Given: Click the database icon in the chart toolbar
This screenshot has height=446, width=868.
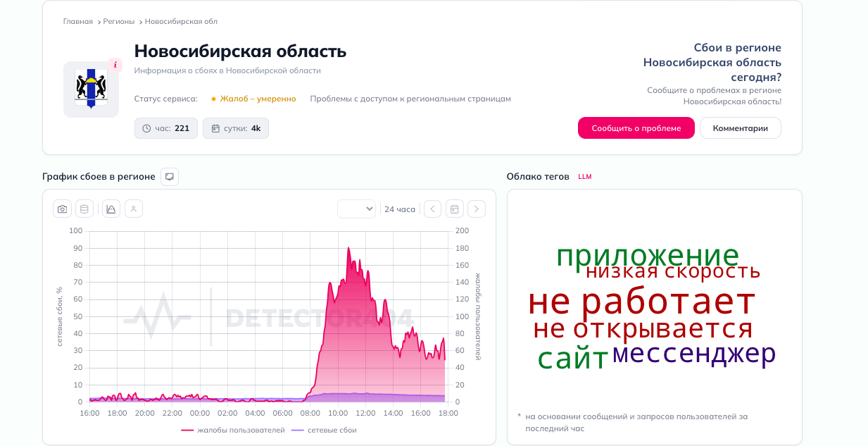Looking at the screenshot, I should 84,209.
